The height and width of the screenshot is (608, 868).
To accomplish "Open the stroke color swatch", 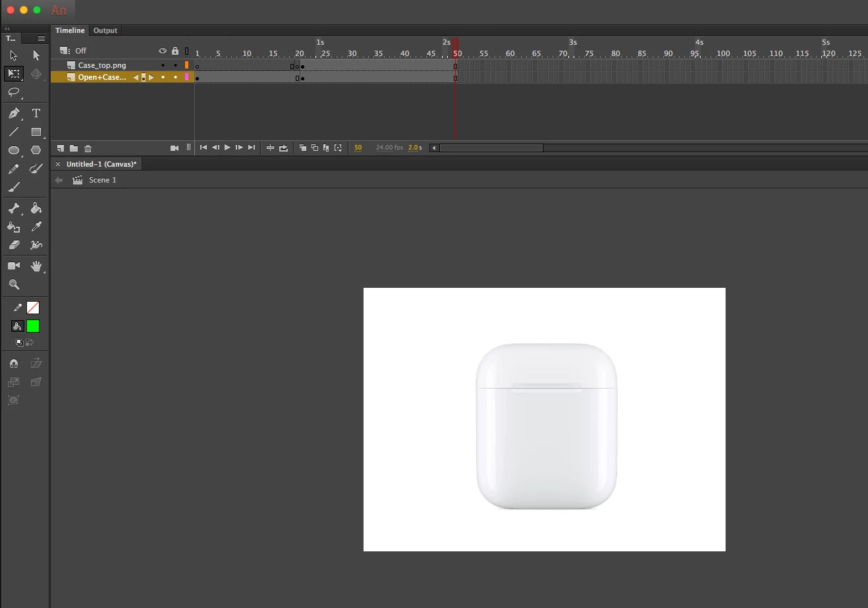I will click(x=33, y=308).
